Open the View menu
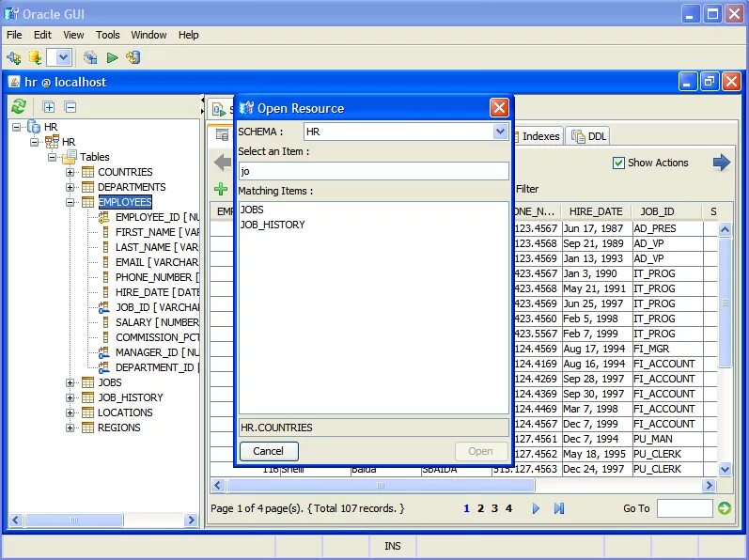The height and width of the screenshot is (560, 749). coord(73,35)
